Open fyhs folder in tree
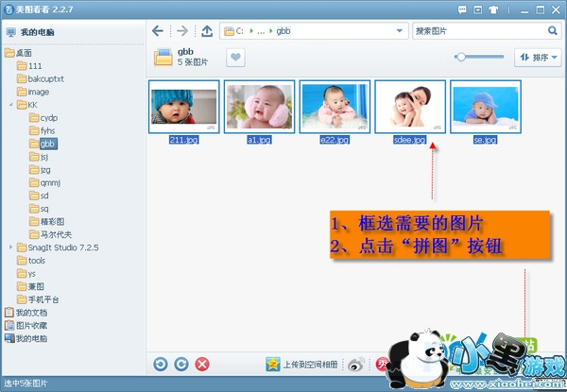Viewport: 567px width, 392px height. click(43, 130)
